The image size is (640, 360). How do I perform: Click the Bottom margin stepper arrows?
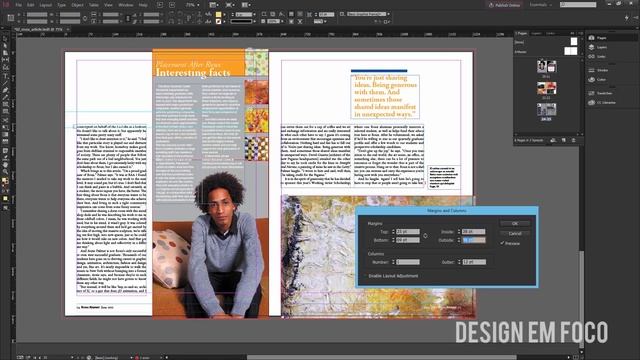tap(393, 240)
